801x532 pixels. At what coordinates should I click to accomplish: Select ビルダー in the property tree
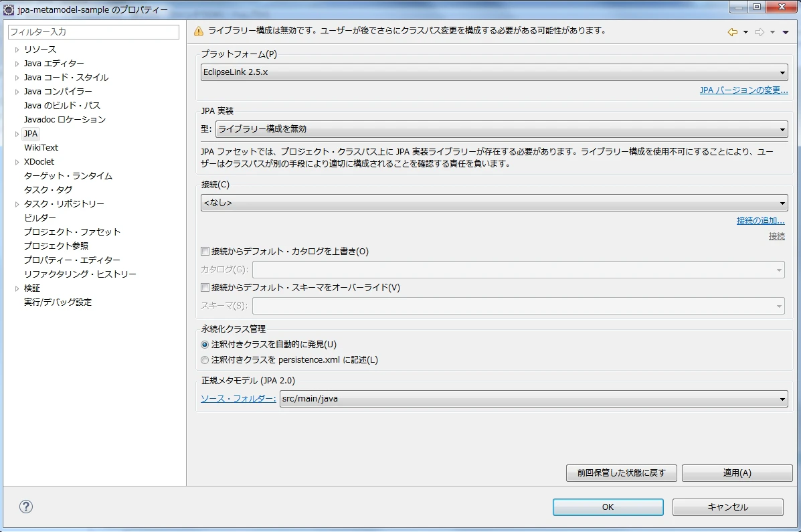[x=40, y=217]
